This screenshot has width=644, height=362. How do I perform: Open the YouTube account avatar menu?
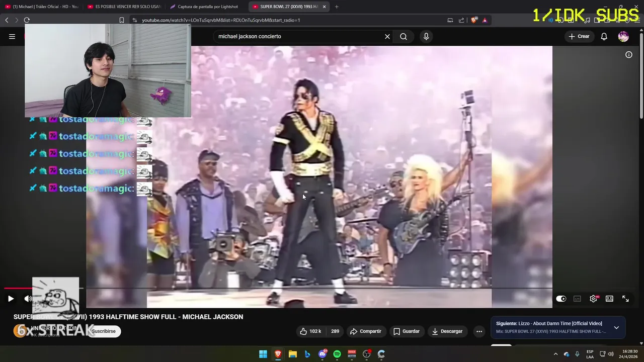point(623,36)
